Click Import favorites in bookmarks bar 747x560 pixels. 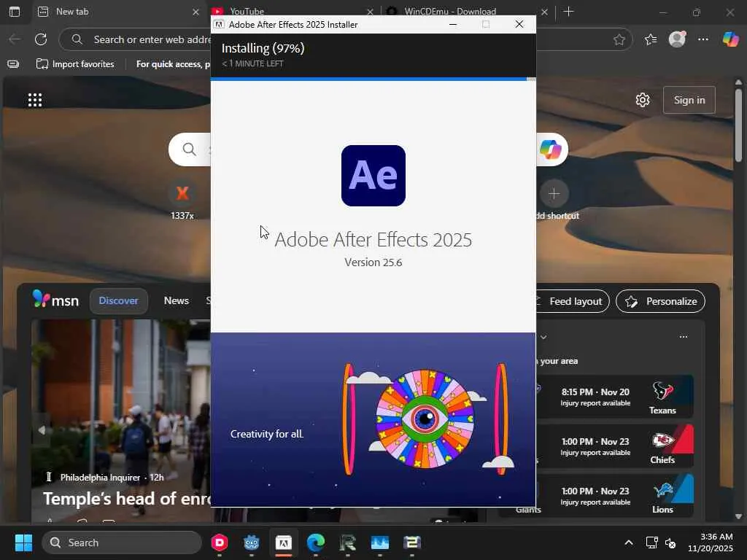click(75, 64)
